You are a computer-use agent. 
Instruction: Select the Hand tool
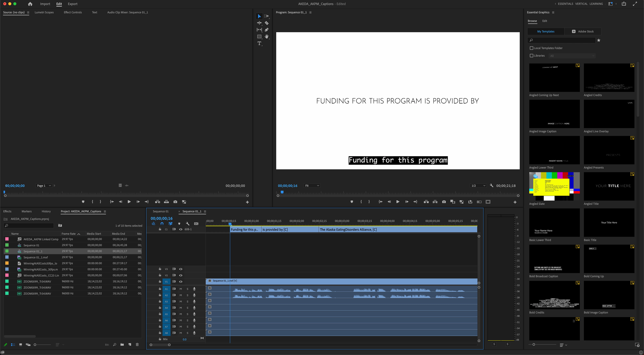point(267,36)
